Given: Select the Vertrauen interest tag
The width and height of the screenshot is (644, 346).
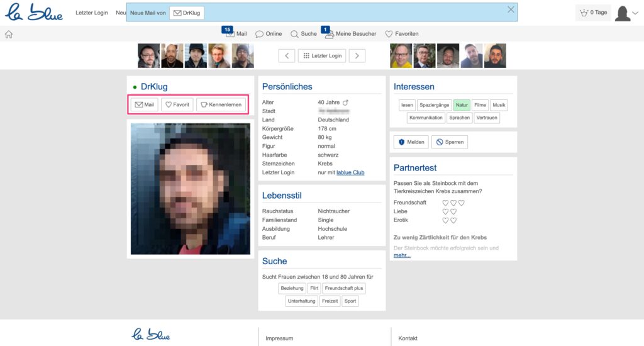Looking at the screenshot, I should tap(487, 118).
